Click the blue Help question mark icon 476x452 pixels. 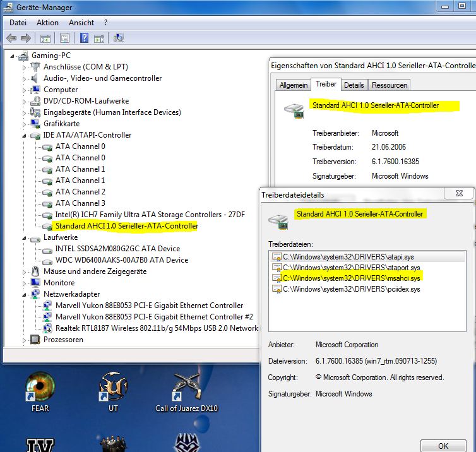84,38
